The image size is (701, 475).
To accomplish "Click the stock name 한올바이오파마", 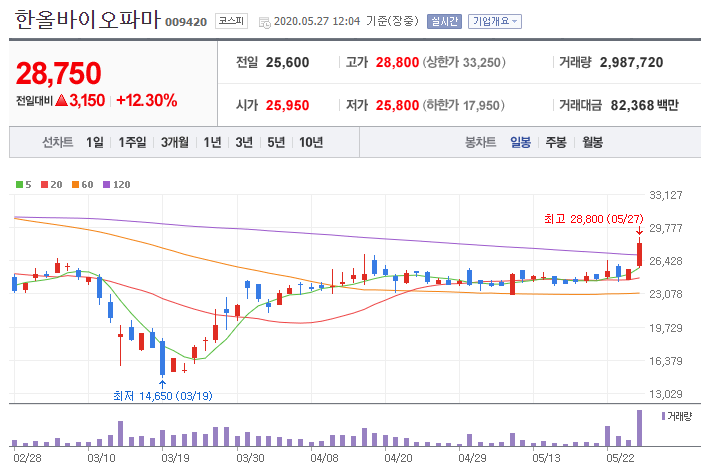I will pos(87,19).
